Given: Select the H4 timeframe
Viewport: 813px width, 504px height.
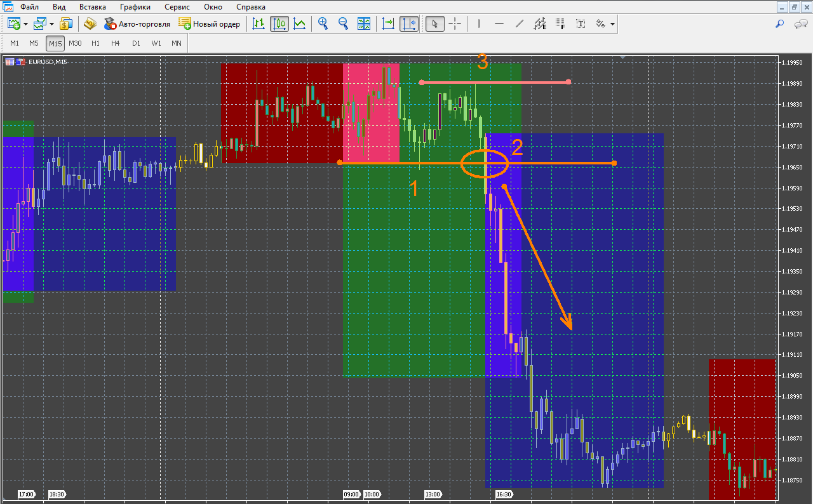Looking at the screenshot, I should pos(115,43).
